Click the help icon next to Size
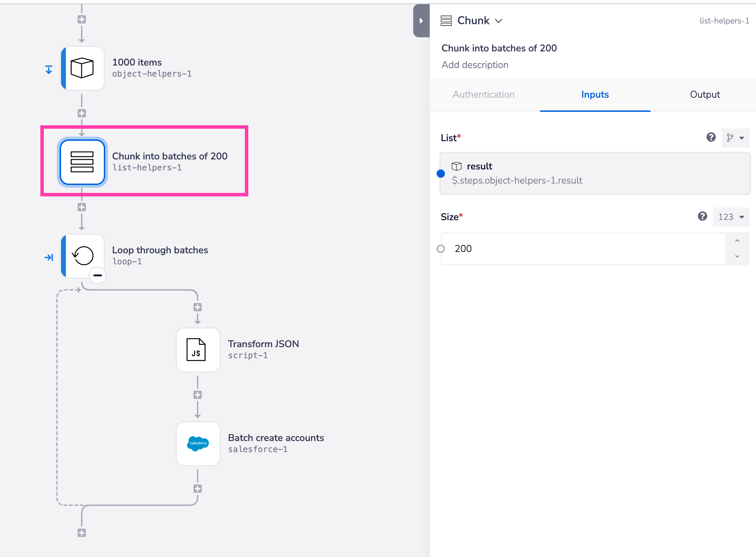Screen dimensions: 756x557 pyautogui.click(x=702, y=216)
